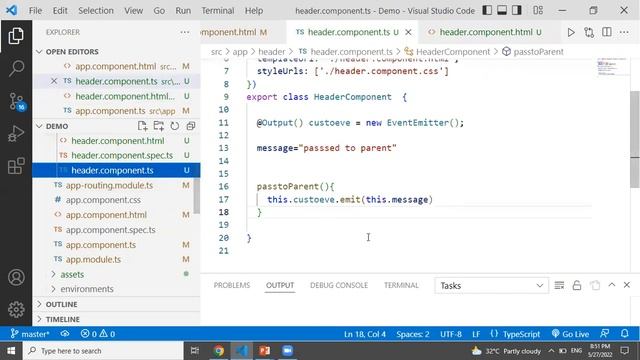The height and width of the screenshot is (360, 640).
Task: Customize layout icon in title bar
Action: point(538,10)
